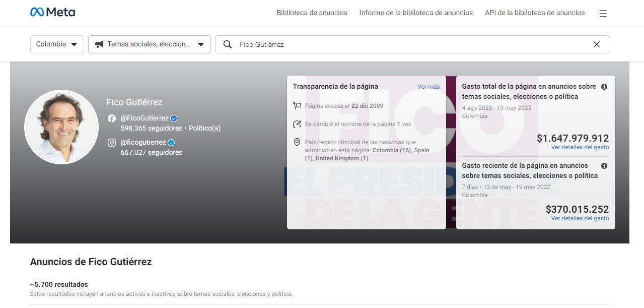Click the Instagram icon beside @ficogutierrez

(112, 143)
